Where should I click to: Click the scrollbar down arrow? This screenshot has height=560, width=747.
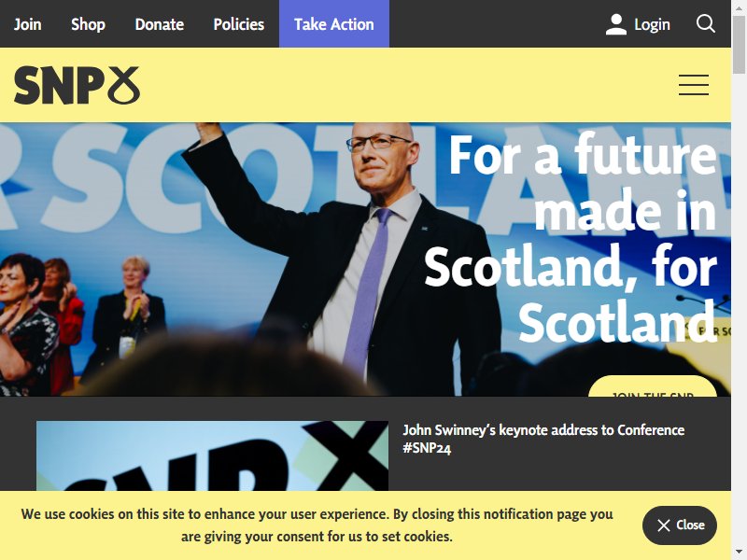(x=739, y=553)
